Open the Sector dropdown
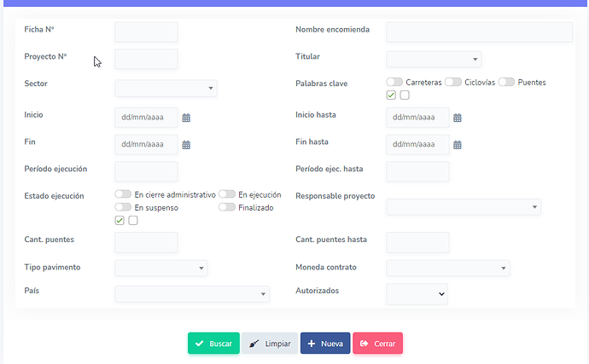The image size is (589, 364). [x=166, y=88]
